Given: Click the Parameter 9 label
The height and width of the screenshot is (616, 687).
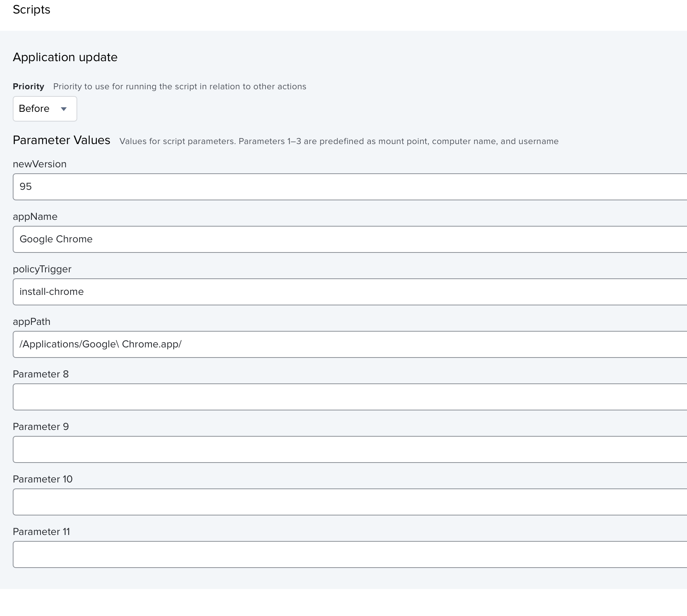Looking at the screenshot, I should click(41, 427).
